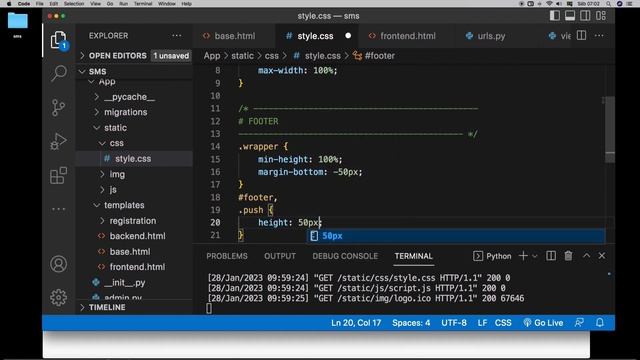This screenshot has height=360, width=640.
Task: Click css folder in breadcrumb path
Action: tap(271, 56)
